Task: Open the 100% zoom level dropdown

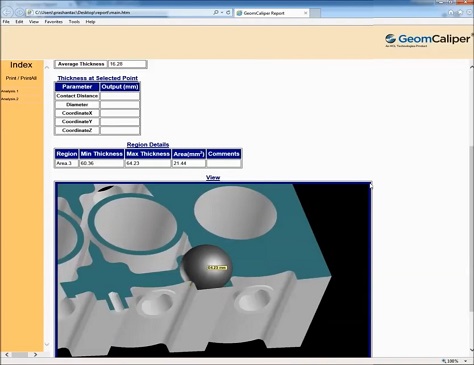Action: (465, 361)
